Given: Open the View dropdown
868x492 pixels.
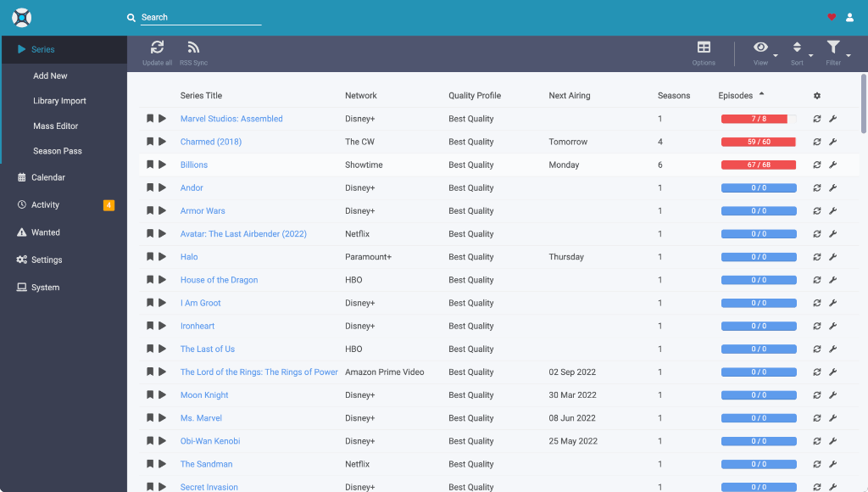Looking at the screenshot, I should coord(760,53).
